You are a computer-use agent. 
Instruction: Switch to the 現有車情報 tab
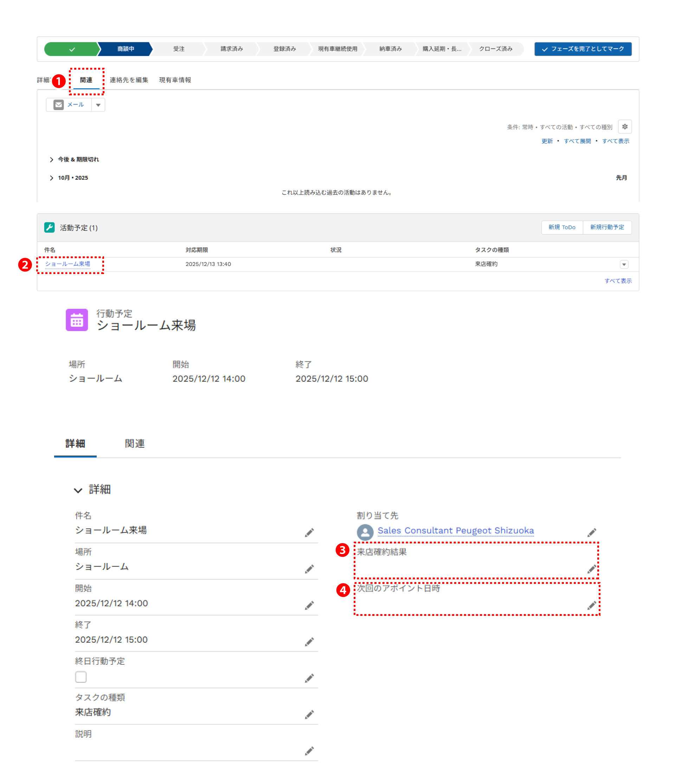[175, 80]
